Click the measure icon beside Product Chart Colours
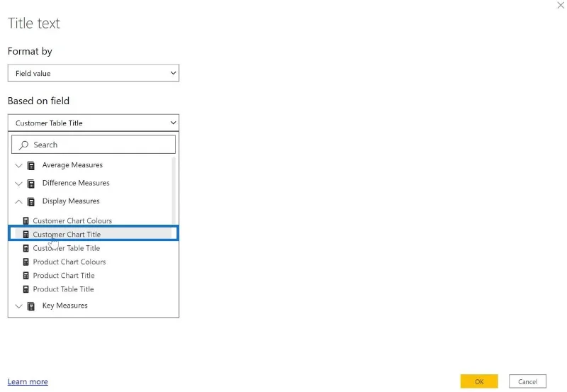The height and width of the screenshot is (392, 567). pos(26,262)
